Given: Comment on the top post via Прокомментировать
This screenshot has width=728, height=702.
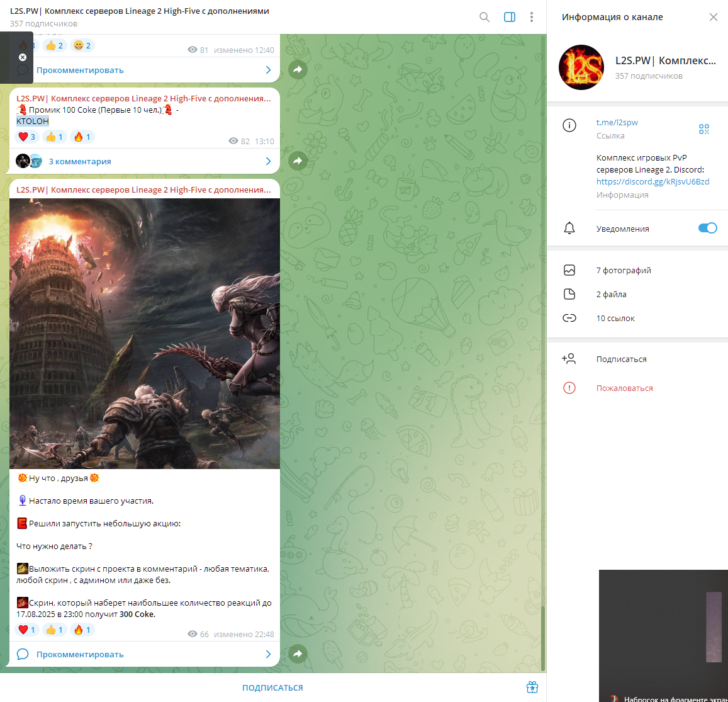Looking at the screenshot, I should pyautogui.click(x=80, y=70).
